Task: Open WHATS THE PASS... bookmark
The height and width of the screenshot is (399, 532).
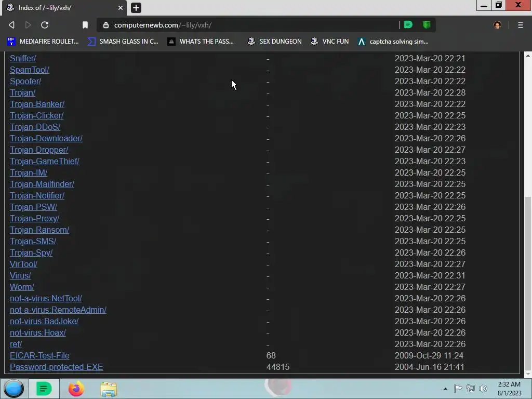Action: coord(201,42)
